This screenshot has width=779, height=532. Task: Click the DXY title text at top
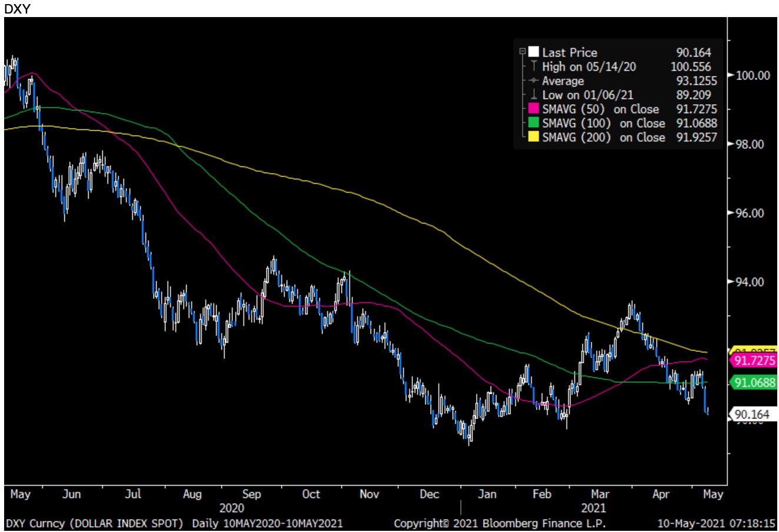tap(16, 8)
